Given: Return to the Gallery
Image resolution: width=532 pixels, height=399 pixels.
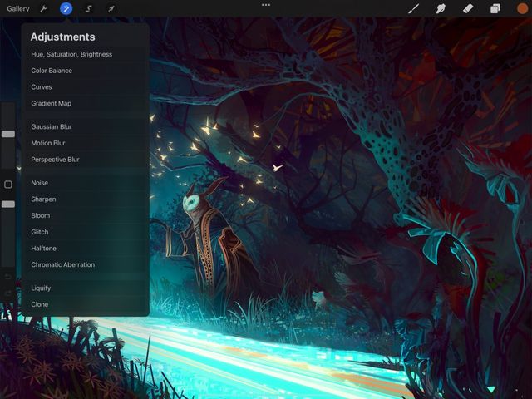Looking at the screenshot, I should coord(18,9).
